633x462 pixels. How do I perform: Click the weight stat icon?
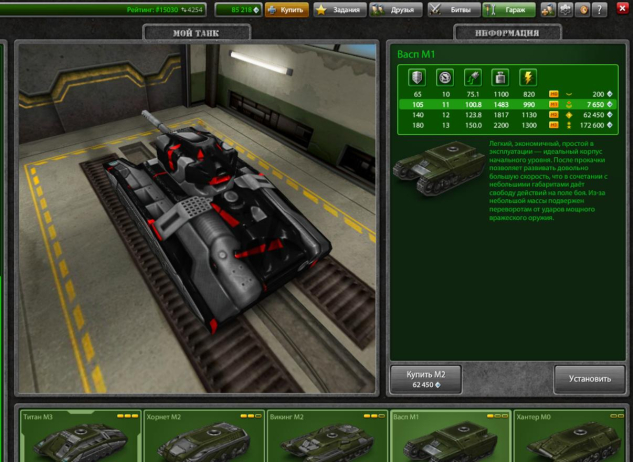tap(500, 77)
